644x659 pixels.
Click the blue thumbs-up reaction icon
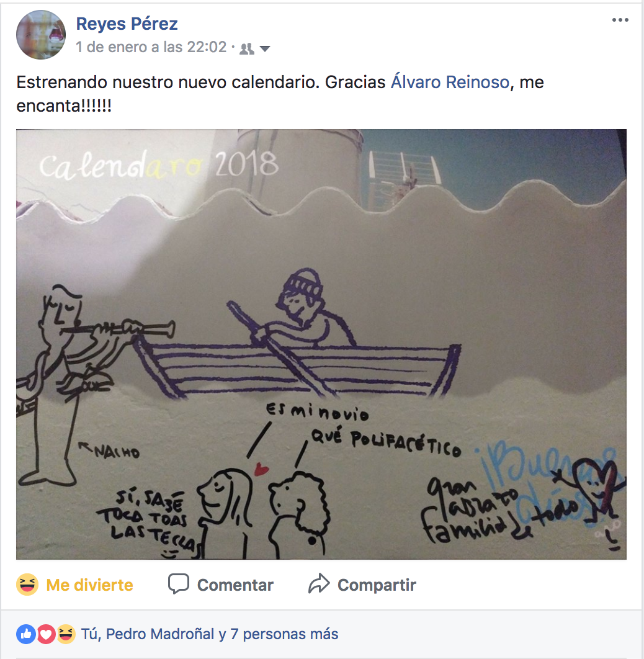coord(26,634)
